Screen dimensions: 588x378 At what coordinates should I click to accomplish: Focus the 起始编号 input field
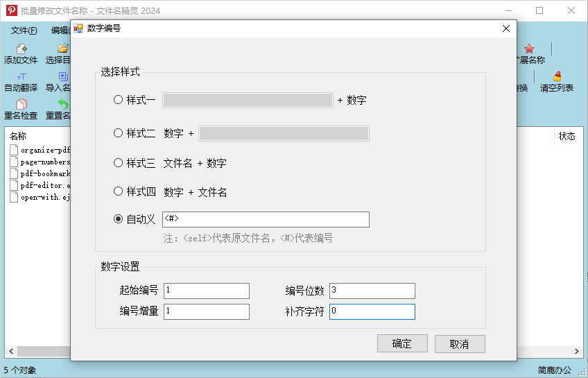pyautogui.click(x=207, y=291)
